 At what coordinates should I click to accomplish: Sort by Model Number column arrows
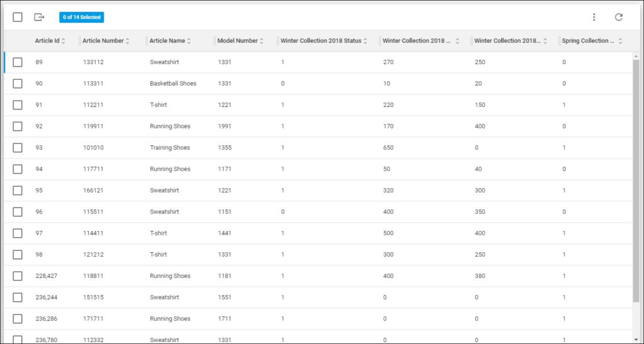pos(262,41)
